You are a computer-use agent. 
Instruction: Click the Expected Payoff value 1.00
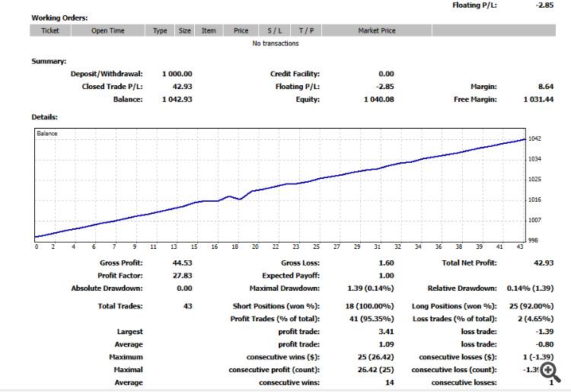pyautogui.click(x=386, y=276)
